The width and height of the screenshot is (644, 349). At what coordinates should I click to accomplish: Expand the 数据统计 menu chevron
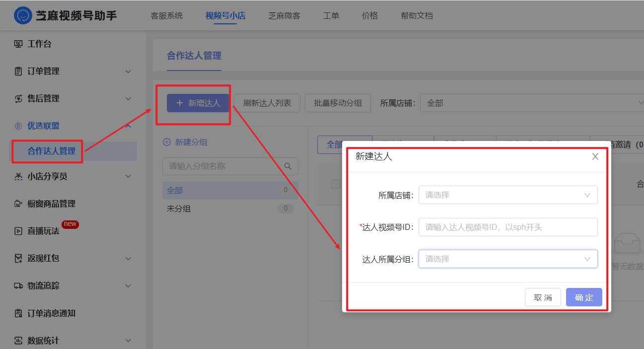click(128, 341)
